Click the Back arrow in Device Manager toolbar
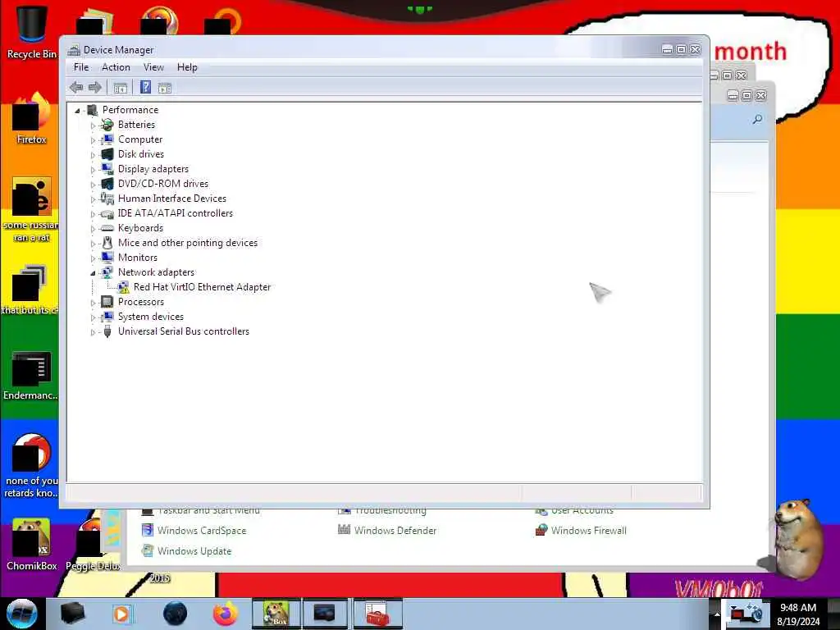 [76, 87]
